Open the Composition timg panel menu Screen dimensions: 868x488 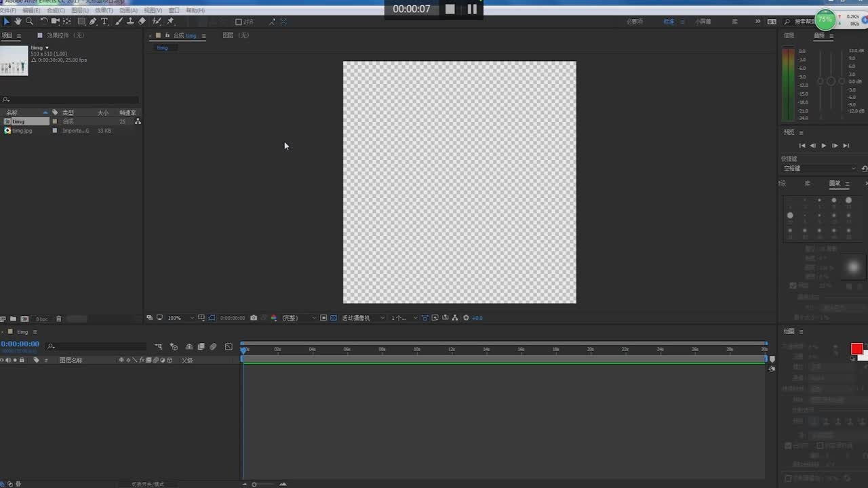(x=203, y=35)
